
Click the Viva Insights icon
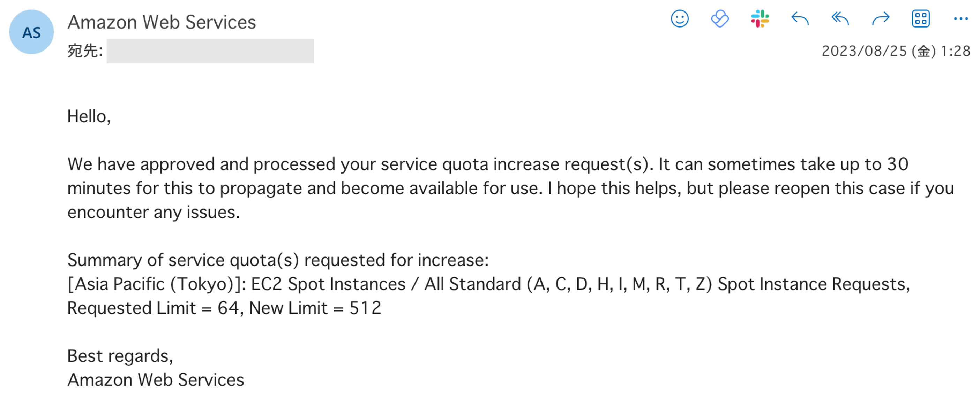(x=720, y=18)
